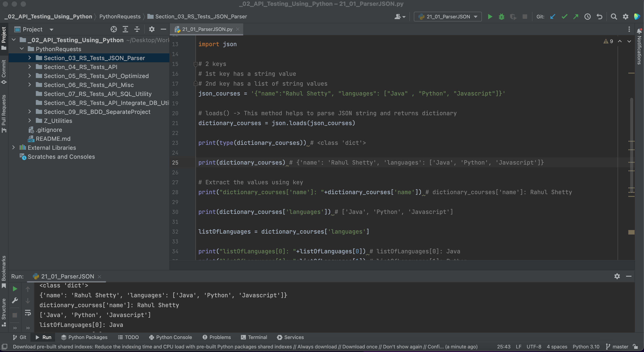
Task: Open the Git tool window tab
Action: click(19, 337)
